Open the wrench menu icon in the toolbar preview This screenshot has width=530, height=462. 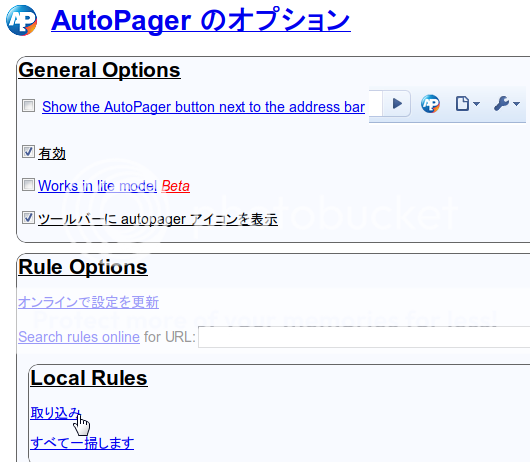[x=506, y=103]
